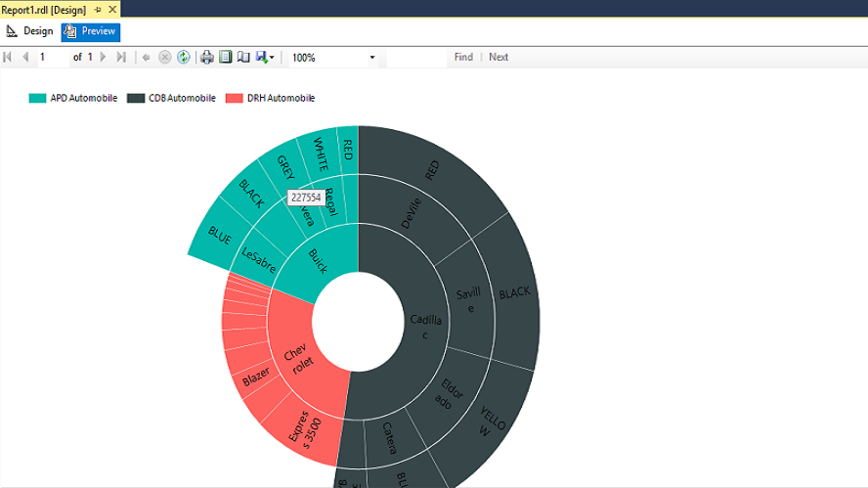Click the back to parent report arrow

coord(147,57)
